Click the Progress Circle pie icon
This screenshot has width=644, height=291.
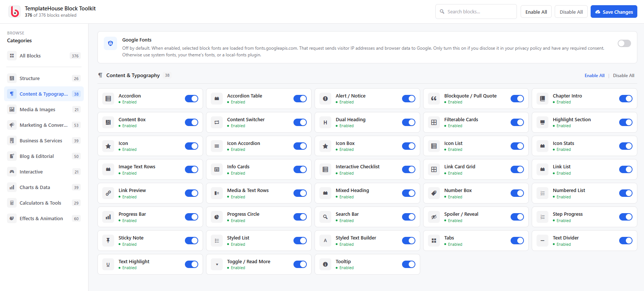(x=217, y=217)
